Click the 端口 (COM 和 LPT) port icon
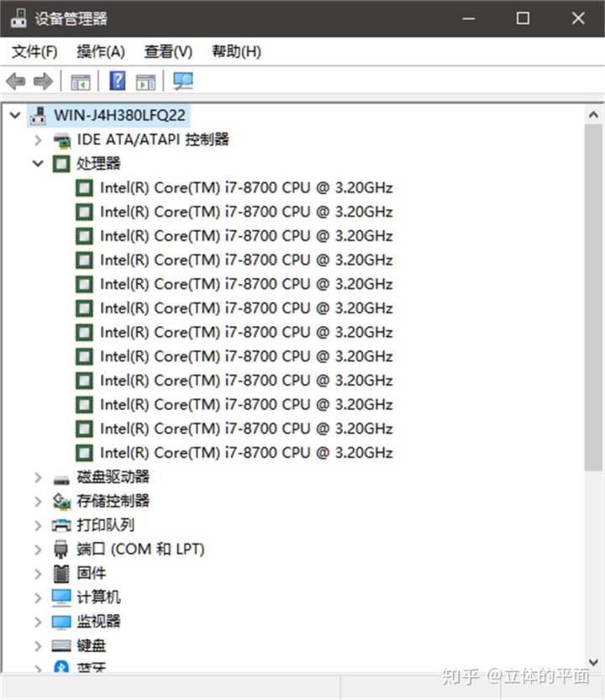 [61, 550]
